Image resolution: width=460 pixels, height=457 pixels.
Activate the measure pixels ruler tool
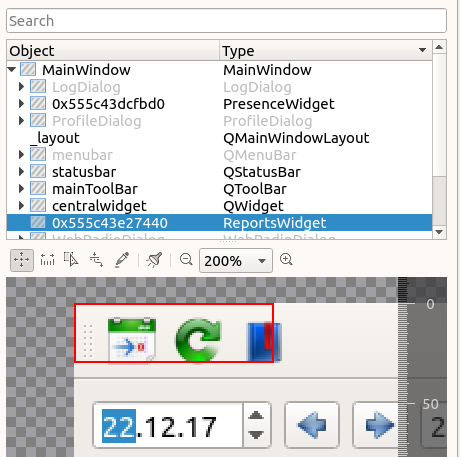(x=47, y=260)
